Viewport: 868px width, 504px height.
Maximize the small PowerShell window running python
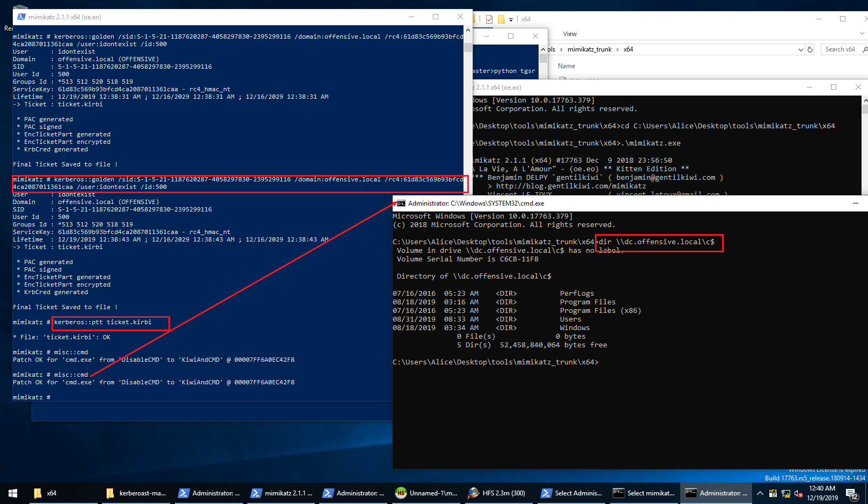(511, 36)
